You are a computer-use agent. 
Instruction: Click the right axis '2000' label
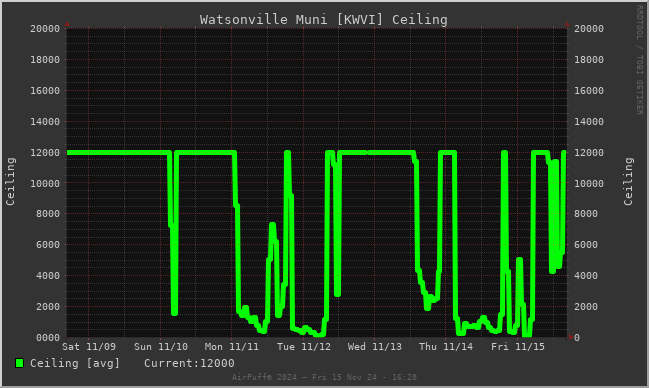click(x=586, y=307)
